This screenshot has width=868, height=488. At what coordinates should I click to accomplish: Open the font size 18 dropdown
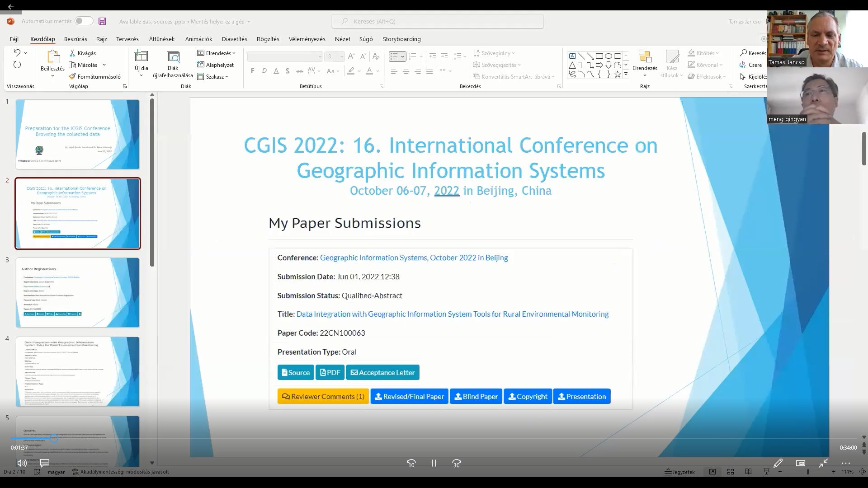(x=341, y=56)
